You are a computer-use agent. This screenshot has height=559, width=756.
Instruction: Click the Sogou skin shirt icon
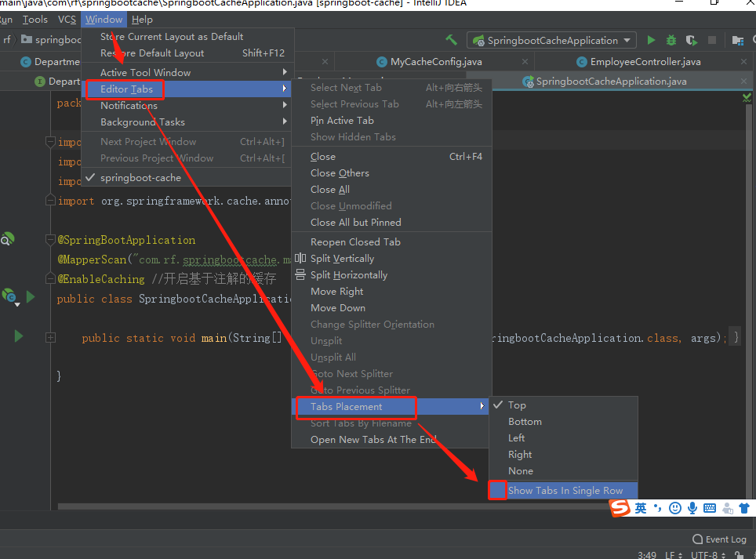point(744,508)
